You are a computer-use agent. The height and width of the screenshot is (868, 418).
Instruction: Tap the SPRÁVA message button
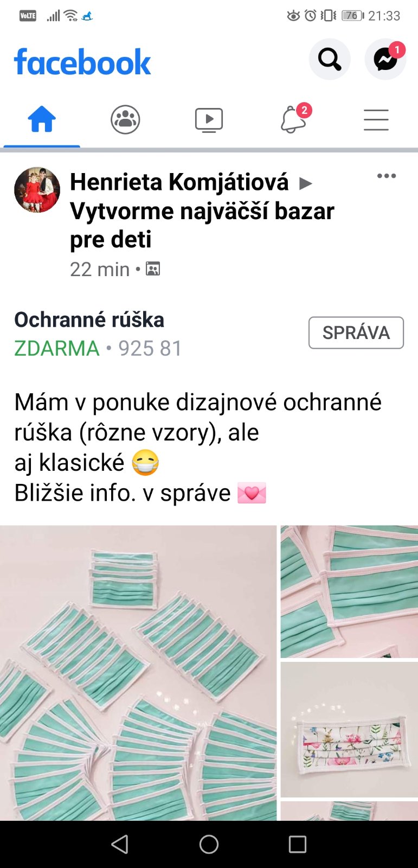(x=356, y=333)
